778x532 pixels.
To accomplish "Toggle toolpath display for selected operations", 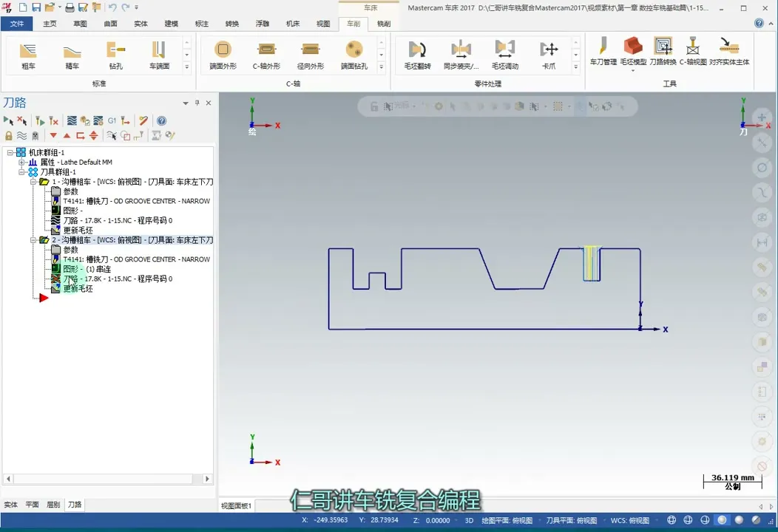I will [x=22, y=136].
